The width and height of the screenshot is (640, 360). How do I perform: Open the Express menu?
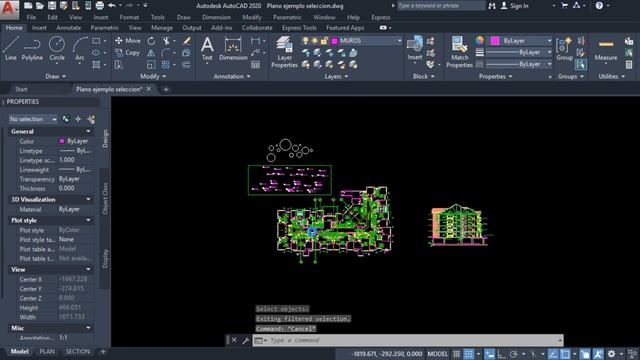380,17
